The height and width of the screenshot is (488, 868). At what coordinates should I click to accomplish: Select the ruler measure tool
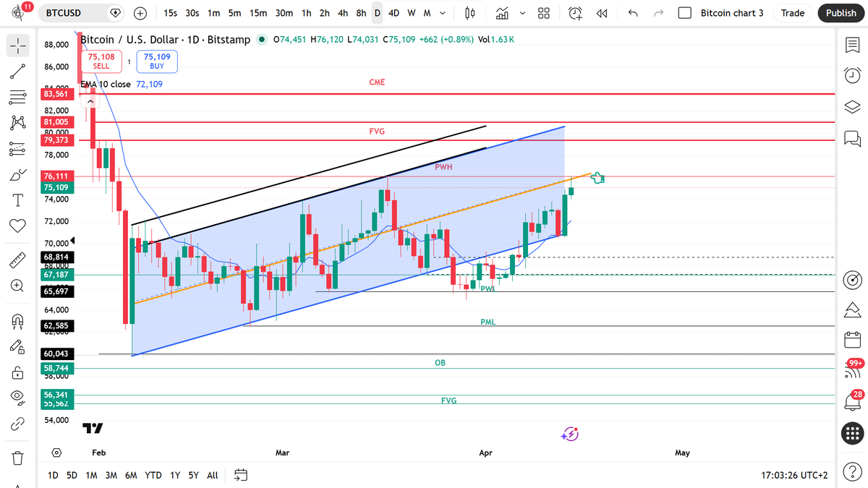pyautogui.click(x=18, y=259)
